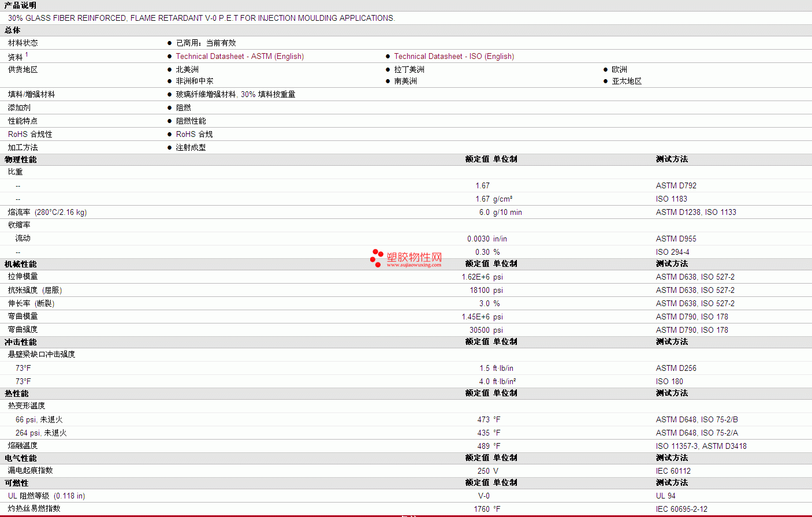Click the ASTM D792 test method cell
The image size is (812, 517).
click(676, 185)
